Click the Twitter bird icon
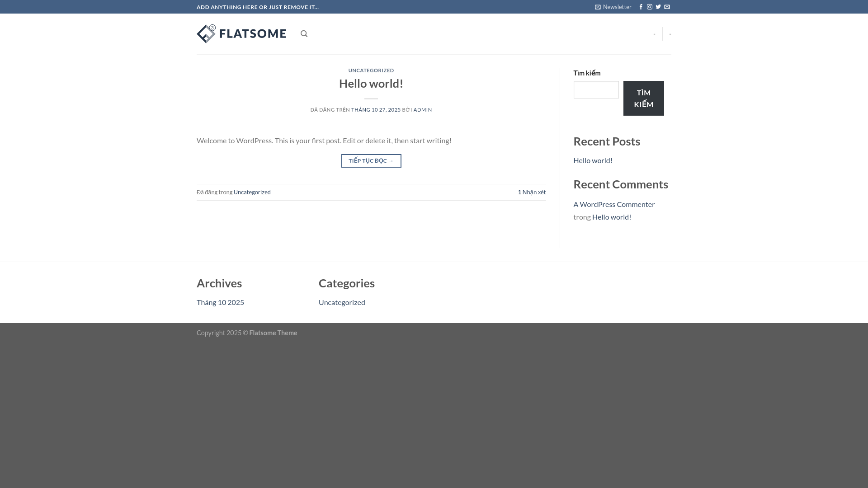The image size is (868, 488). pos(658,7)
